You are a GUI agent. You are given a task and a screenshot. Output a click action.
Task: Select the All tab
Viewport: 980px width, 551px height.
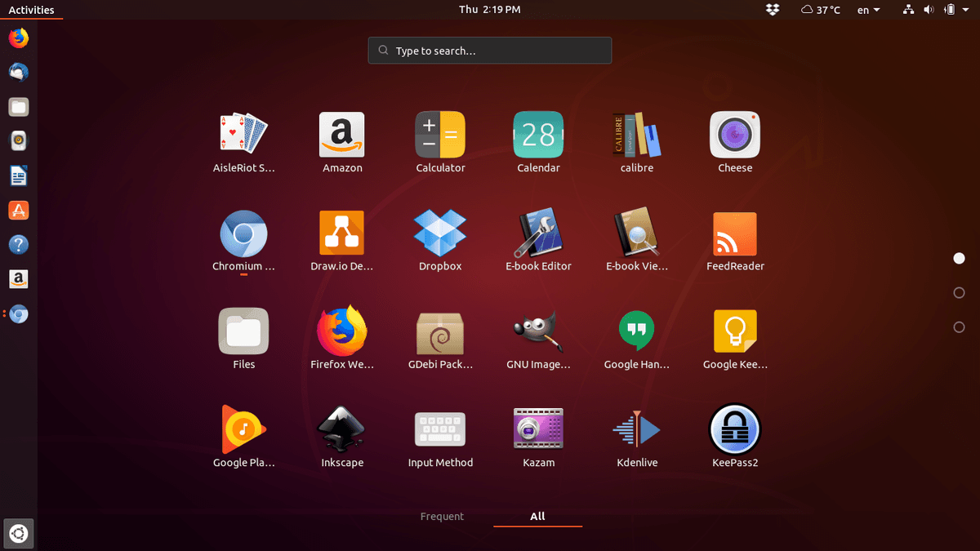[x=537, y=517]
